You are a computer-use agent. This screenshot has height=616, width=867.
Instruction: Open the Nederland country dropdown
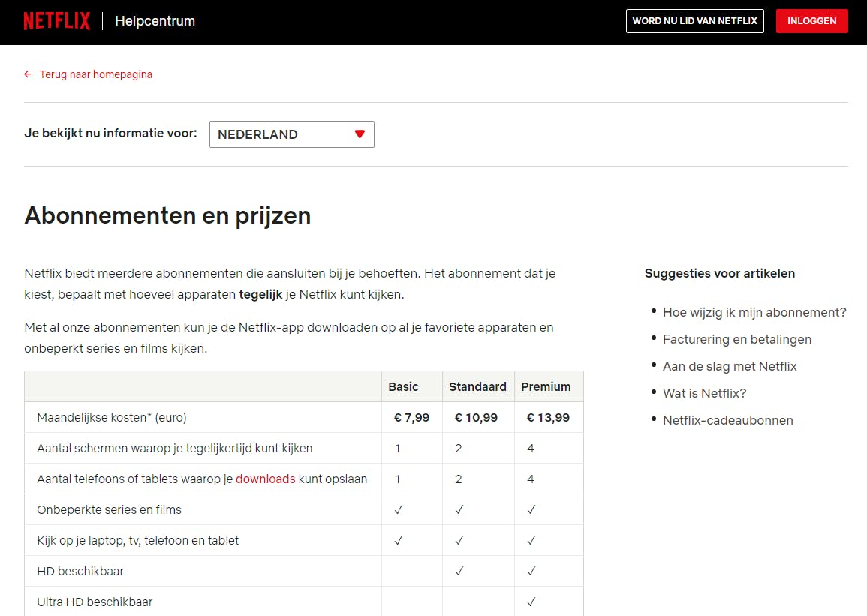click(291, 134)
